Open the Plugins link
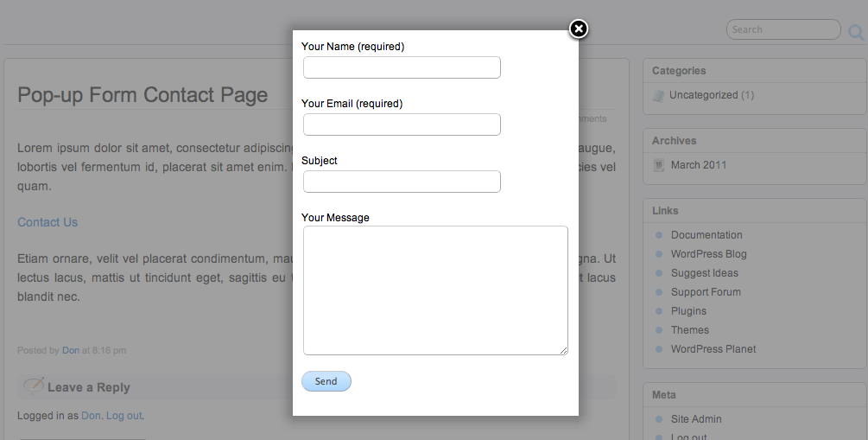The width and height of the screenshot is (868, 440). click(x=688, y=311)
